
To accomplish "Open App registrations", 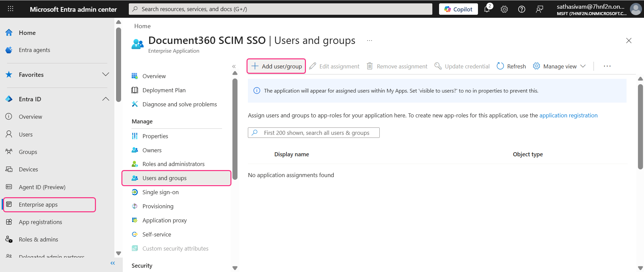I will tap(40, 222).
